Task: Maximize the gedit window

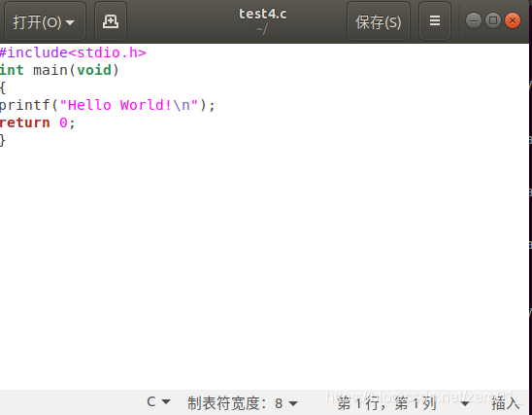Action: (x=493, y=20)
